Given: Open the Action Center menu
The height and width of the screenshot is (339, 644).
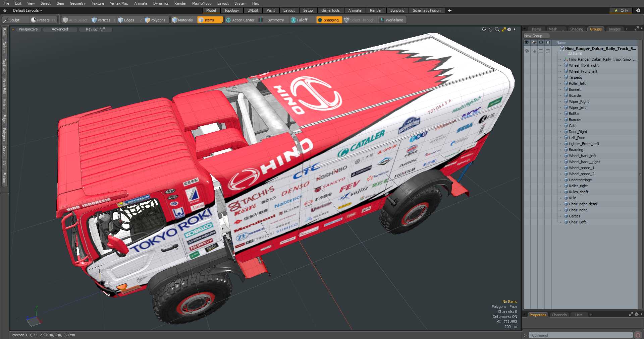Looking at the screenshot, I should click(240, 20).
